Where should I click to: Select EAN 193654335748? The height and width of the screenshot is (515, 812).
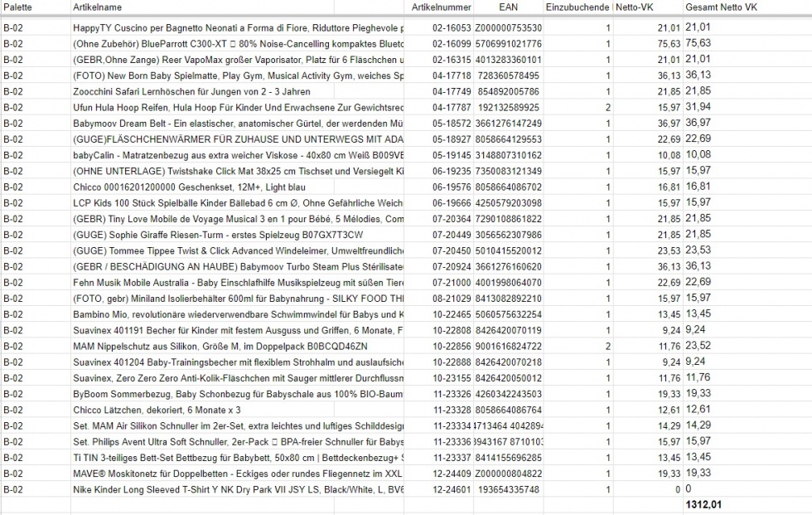point(508,490)
